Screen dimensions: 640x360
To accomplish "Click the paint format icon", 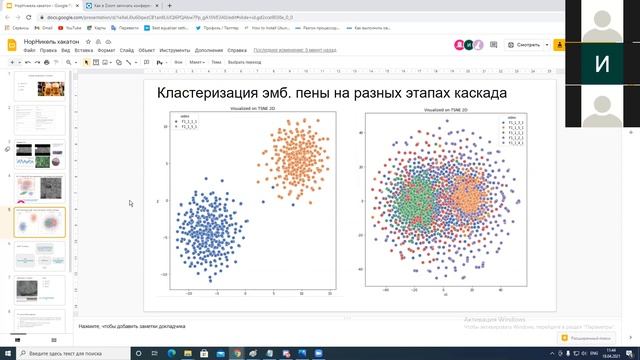I will (56, 62).
